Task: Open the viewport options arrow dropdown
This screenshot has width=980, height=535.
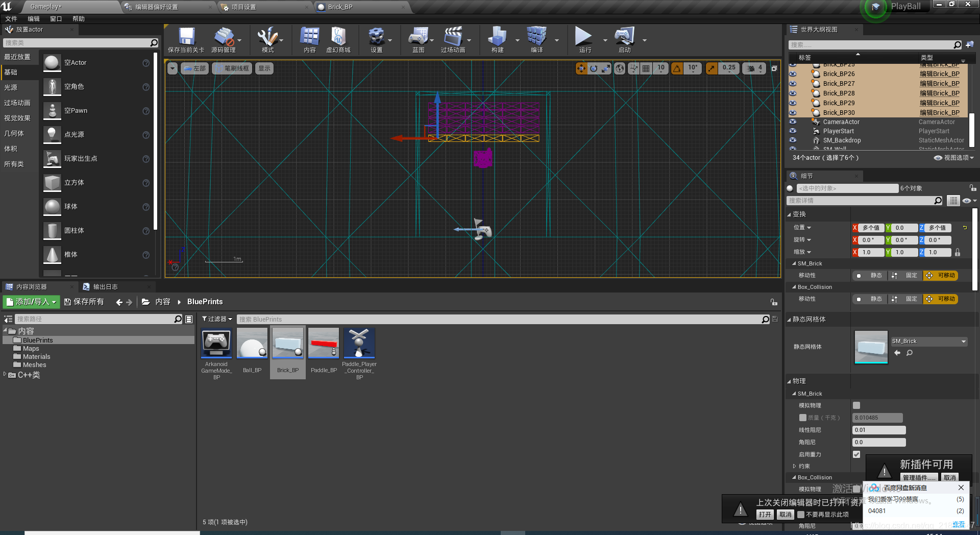Action: click(x=173, y=68)
